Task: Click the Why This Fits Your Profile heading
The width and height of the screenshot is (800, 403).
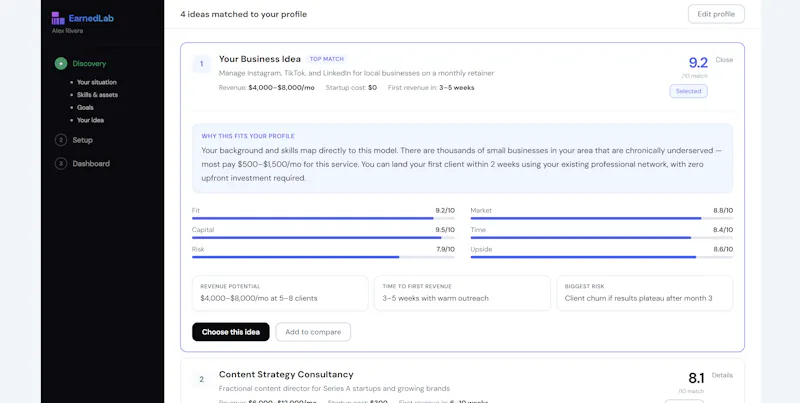Action: tap(248, 136)
